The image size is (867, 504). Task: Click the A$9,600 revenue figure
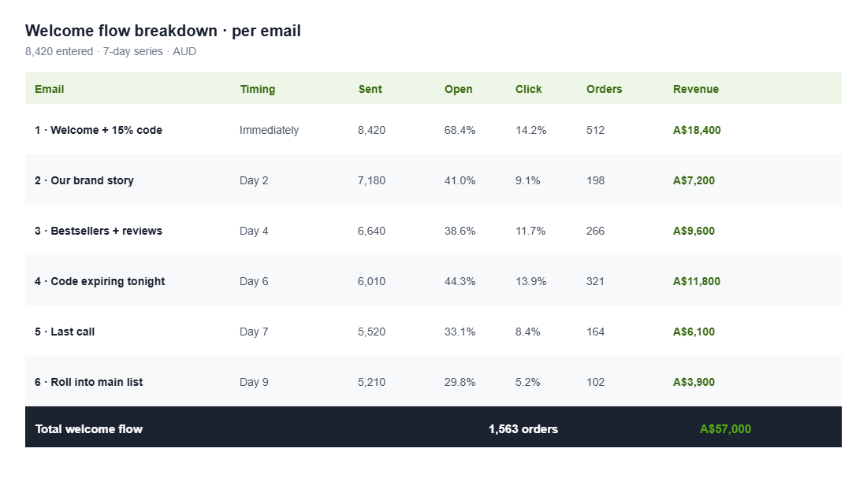tap(694, 231)
